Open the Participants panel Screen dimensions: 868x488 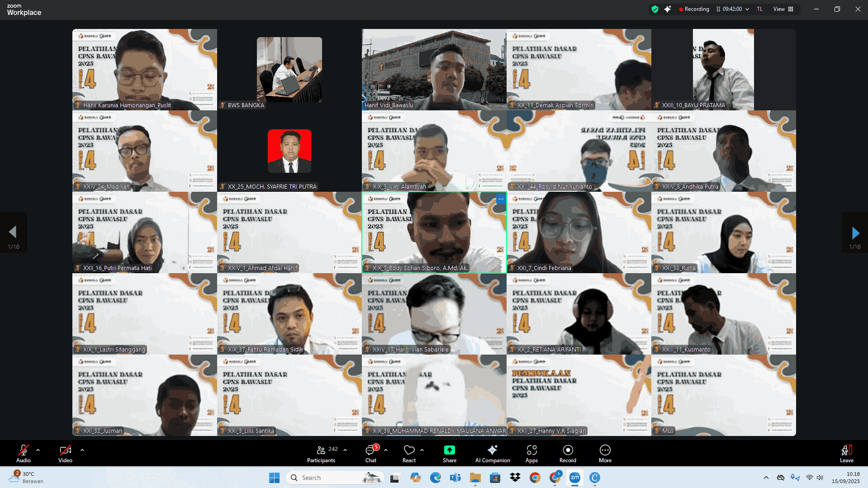(321, 454)
